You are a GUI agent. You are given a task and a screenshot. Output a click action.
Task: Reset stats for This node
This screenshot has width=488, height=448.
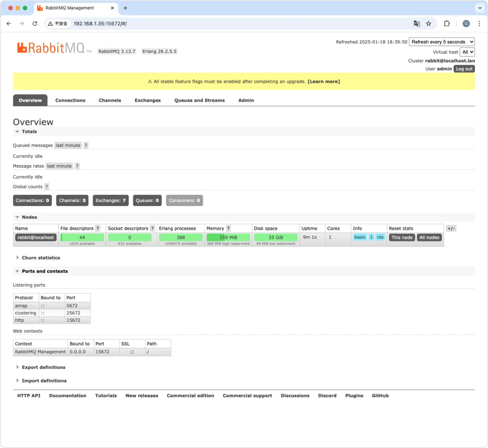coord(402,237)
